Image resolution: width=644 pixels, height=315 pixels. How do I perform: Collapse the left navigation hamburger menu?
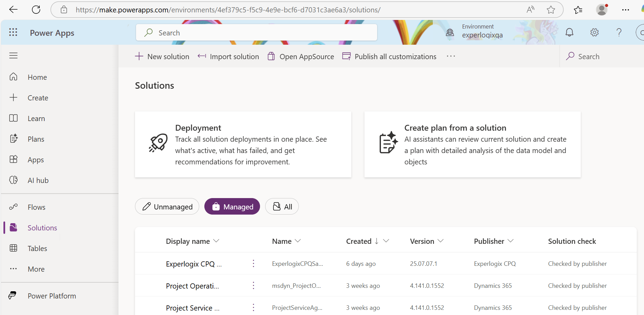(13, 56)
